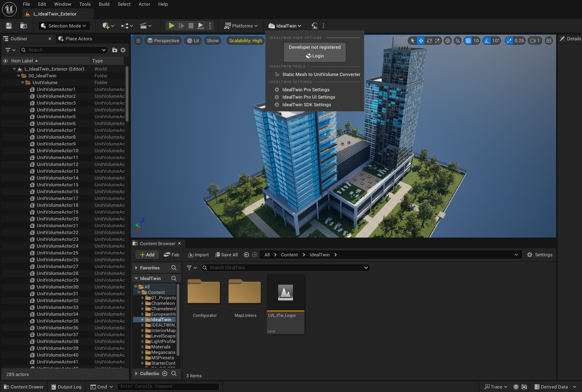
Task: Toggle world/local coordinate space globe icon
Action: (x=448, y=41)
